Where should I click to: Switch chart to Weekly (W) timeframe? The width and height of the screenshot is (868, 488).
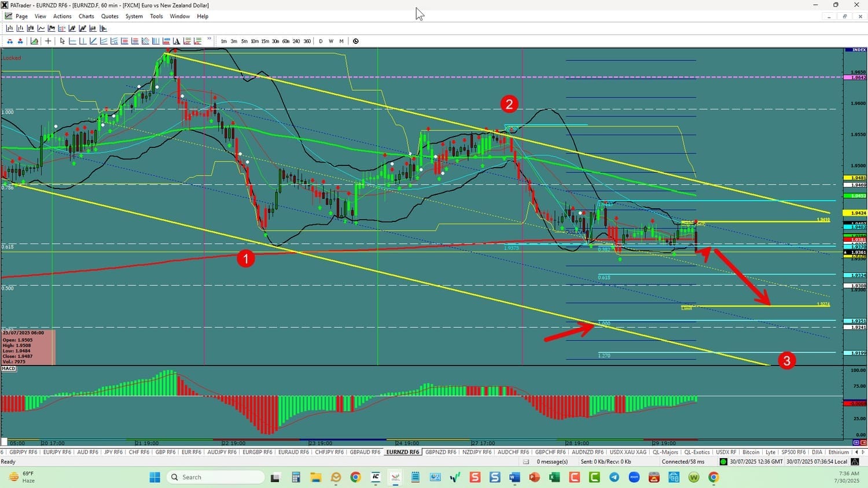coord(331,41)
